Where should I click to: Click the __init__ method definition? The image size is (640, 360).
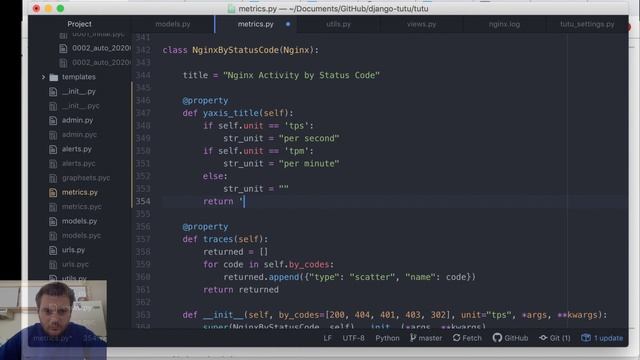pos(223,315)
